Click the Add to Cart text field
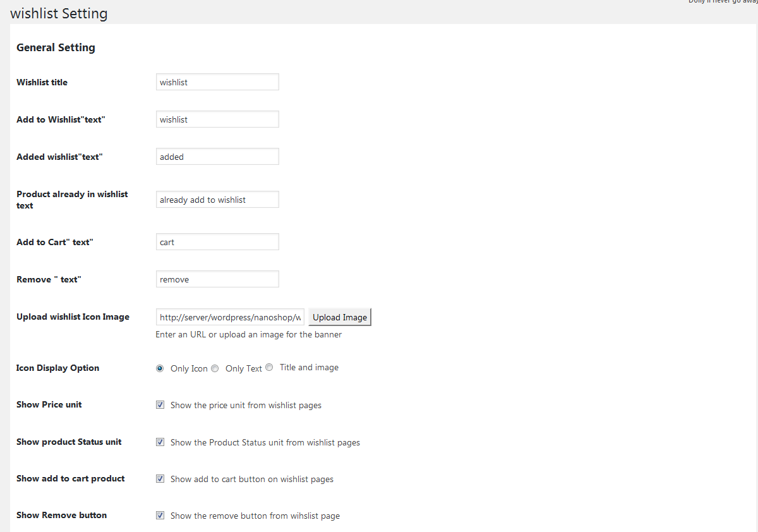Screen dimensions: 758x532 click(x=217, y=242)
